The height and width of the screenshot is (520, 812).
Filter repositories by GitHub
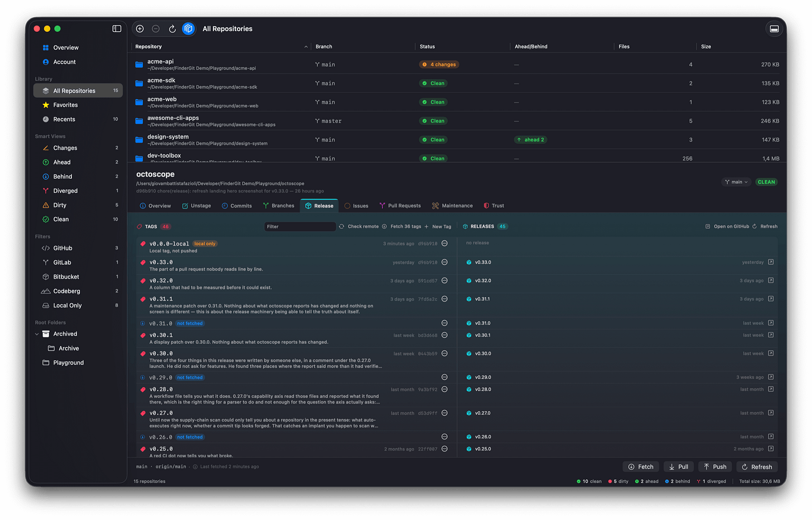coord(78,248)
